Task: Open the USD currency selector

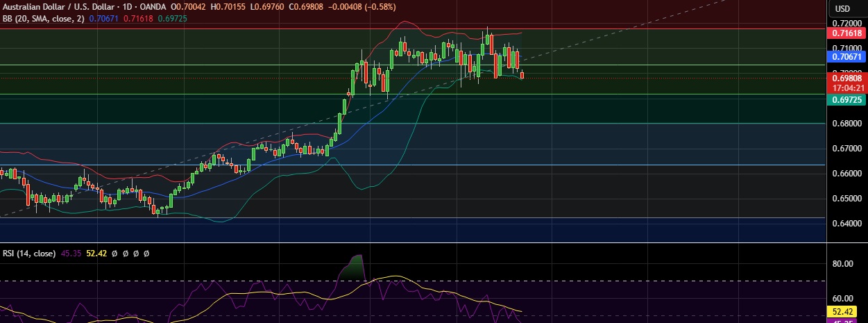Action: click(842, 8)
